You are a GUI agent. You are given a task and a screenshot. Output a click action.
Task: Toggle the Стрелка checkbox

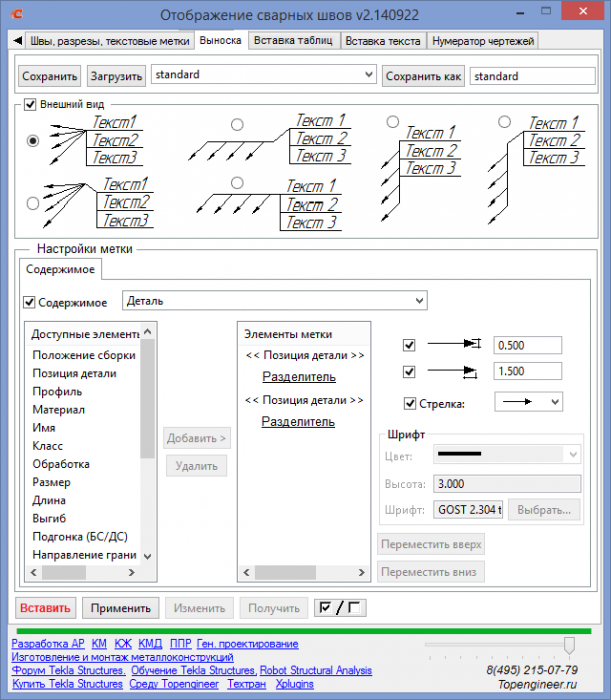(410, 404)
